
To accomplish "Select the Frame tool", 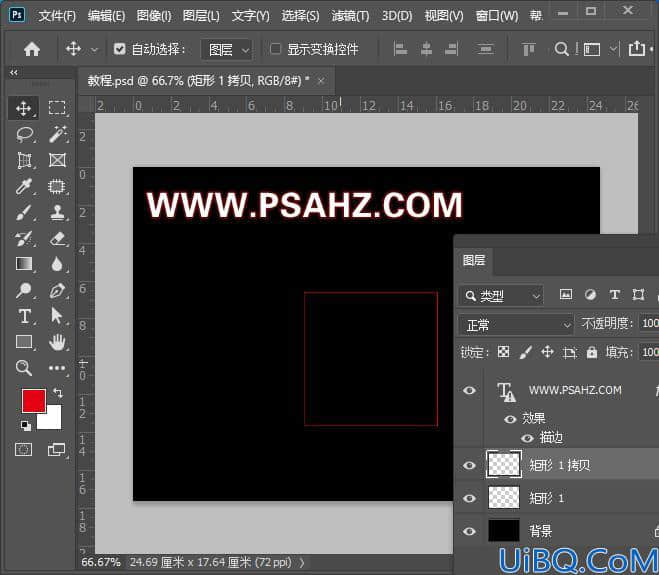I will [x=57, y=160].
